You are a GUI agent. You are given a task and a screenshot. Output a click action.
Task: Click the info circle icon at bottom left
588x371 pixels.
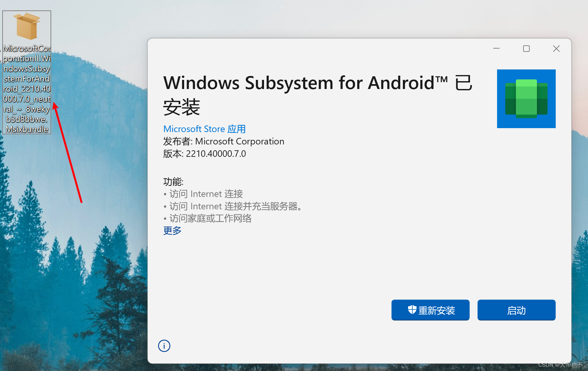164,346
